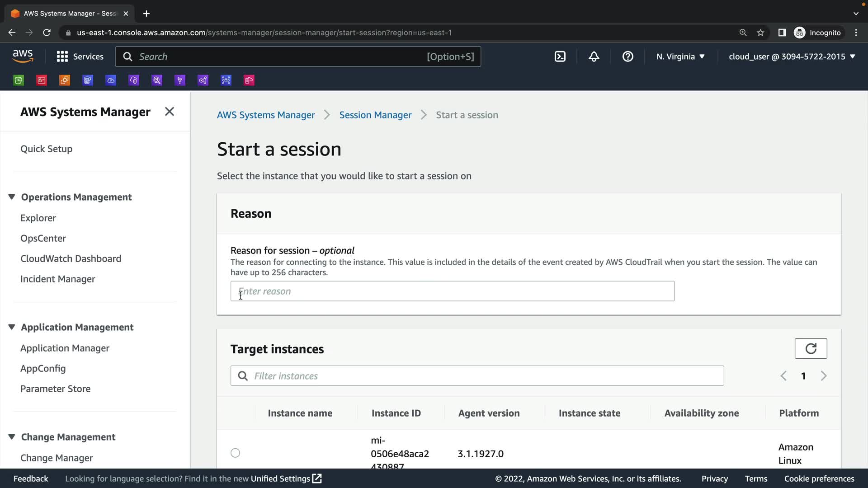The height and width of the screenshot is (488, 868).
Task: Open the Services grid menu
Action: pos(62,56)
